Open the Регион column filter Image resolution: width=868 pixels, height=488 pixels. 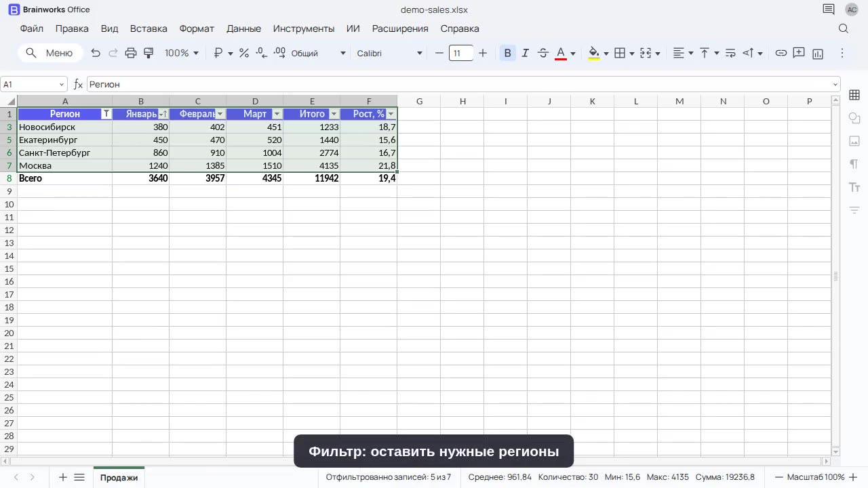106,114
